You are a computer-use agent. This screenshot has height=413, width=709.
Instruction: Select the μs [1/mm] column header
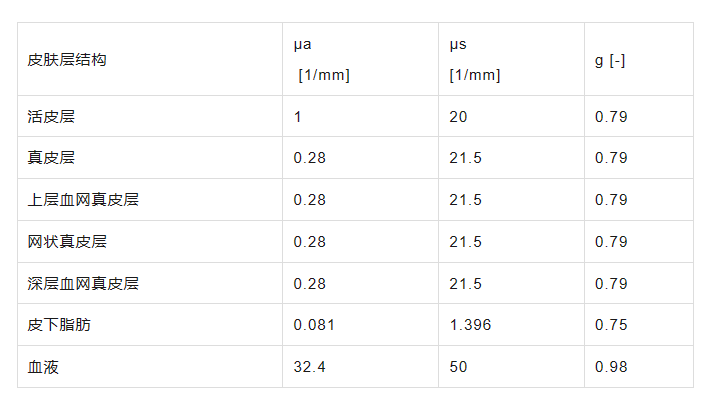(474, 60)
